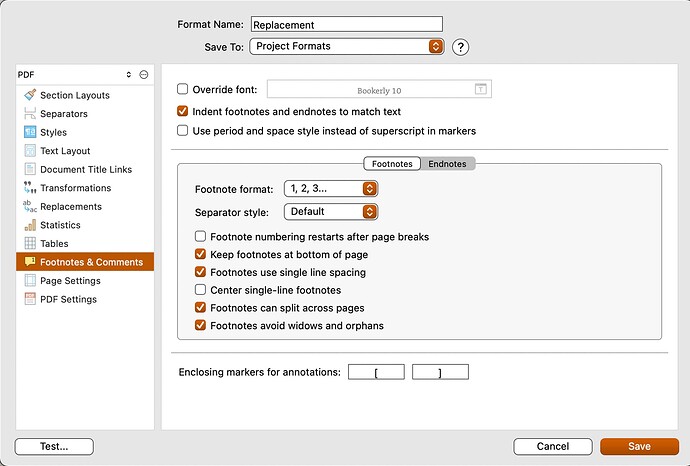Select Section Layouts in the sidebar
Screen dimensions: 690x466
[x=85, y=95]
